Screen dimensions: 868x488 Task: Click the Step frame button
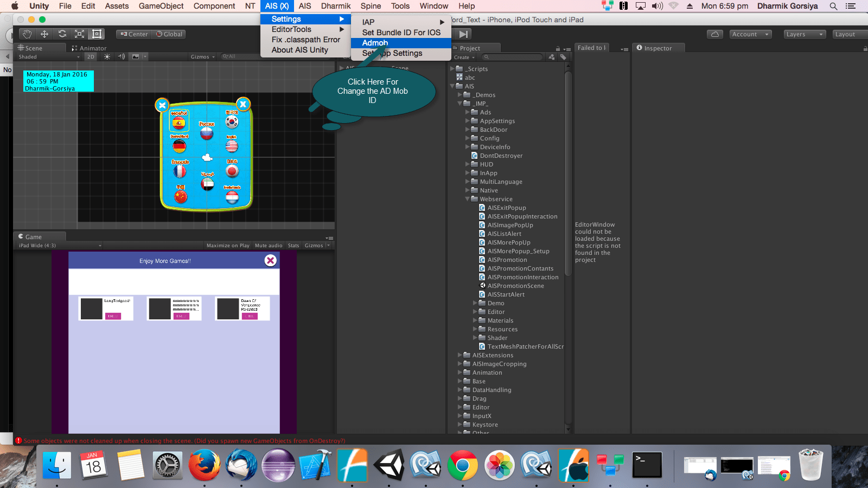tap(463, 34)
